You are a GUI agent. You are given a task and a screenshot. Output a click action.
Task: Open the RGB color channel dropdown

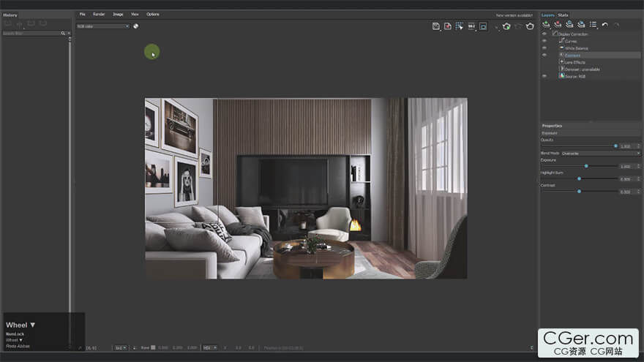(102, 26)
